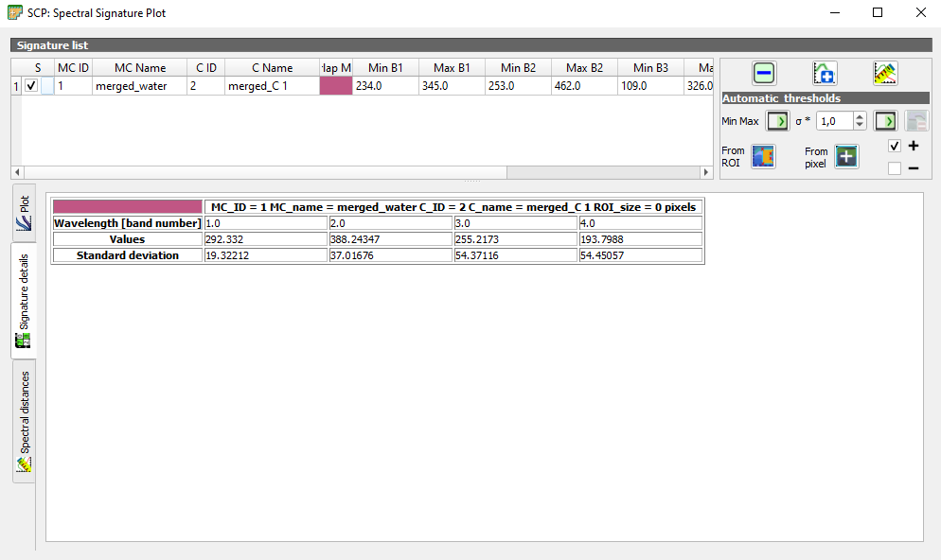Screen dimensions: 941x560
Task: Enable the minus (−) threshold checkbox
Action: (x=895, y=168)
